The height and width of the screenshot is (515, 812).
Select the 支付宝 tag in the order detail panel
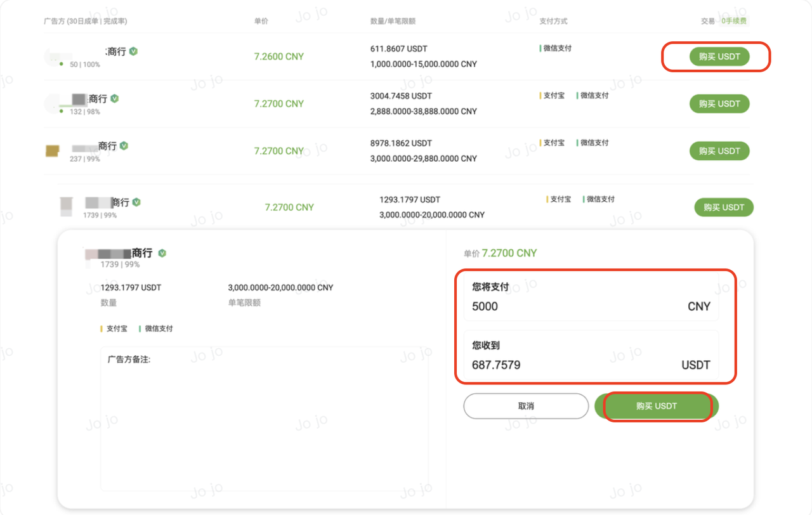tap(116, 329)
